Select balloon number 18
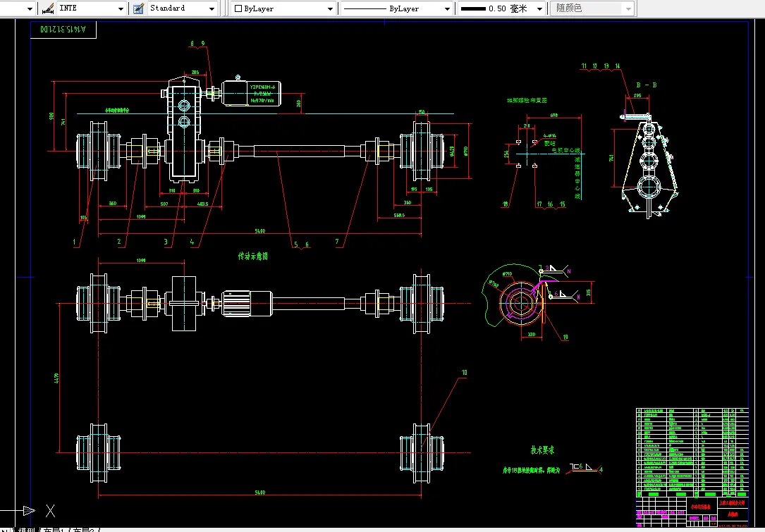765x532 pixels. tap(506, 204)
